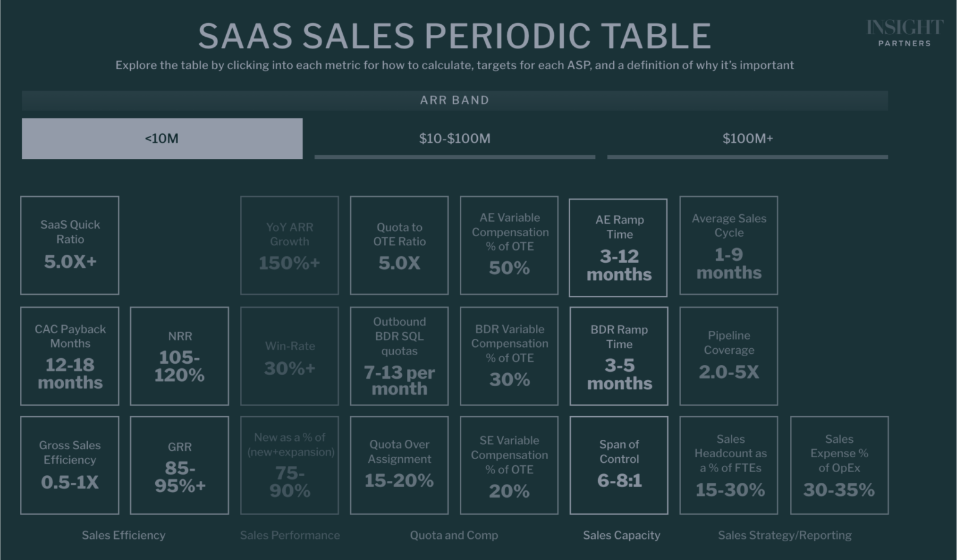Click the ARR Band header bar
Screen dimensions: 957x560
click(454, 100)
